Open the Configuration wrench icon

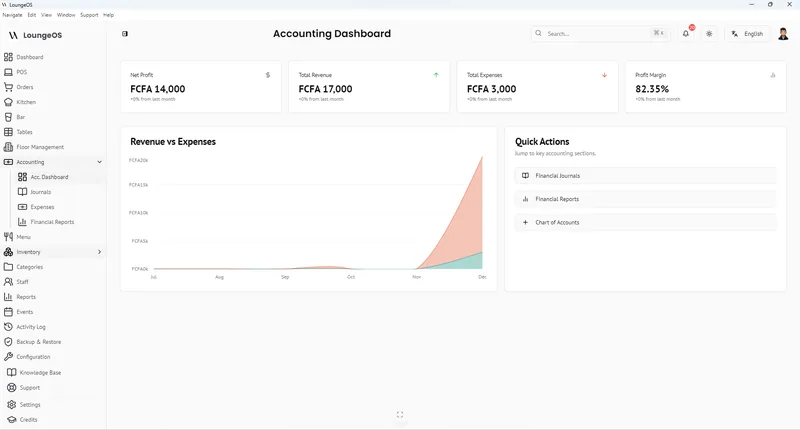8,357
